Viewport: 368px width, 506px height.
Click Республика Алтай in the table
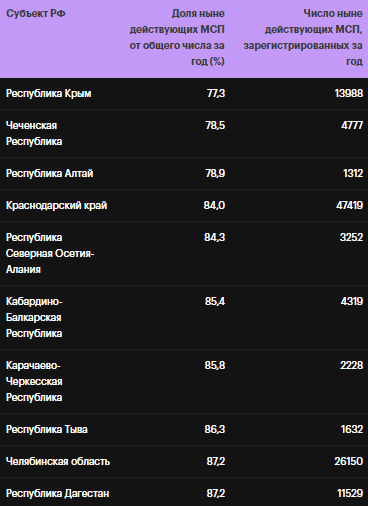[50, 173]
